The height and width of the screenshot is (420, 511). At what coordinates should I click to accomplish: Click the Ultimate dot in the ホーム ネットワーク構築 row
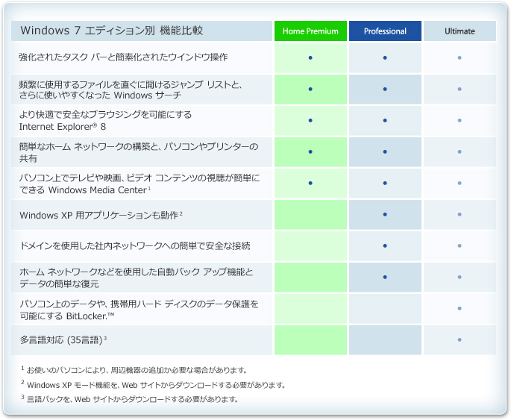(x=460, y=151)
